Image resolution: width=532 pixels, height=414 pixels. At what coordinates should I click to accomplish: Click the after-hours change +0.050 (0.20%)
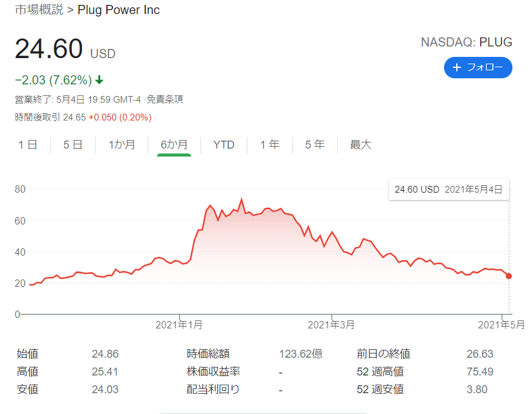coord(120,117)
